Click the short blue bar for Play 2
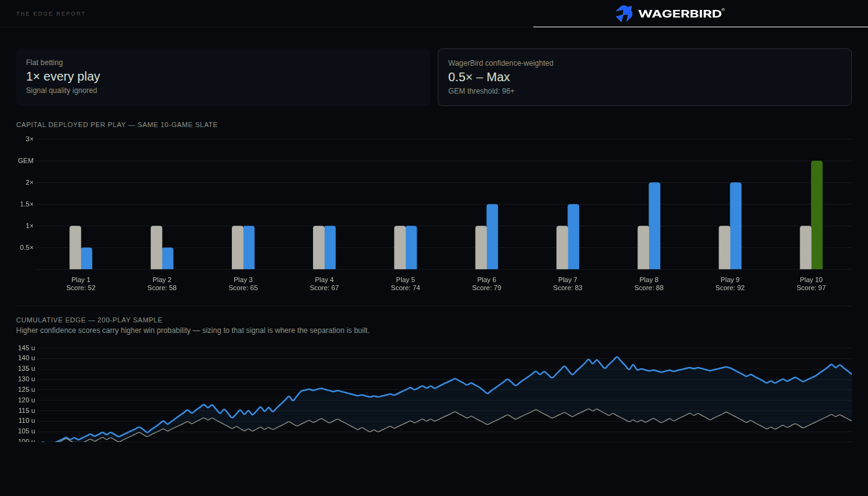The height and width of the screenshot is (496, 868). point(167,258)
